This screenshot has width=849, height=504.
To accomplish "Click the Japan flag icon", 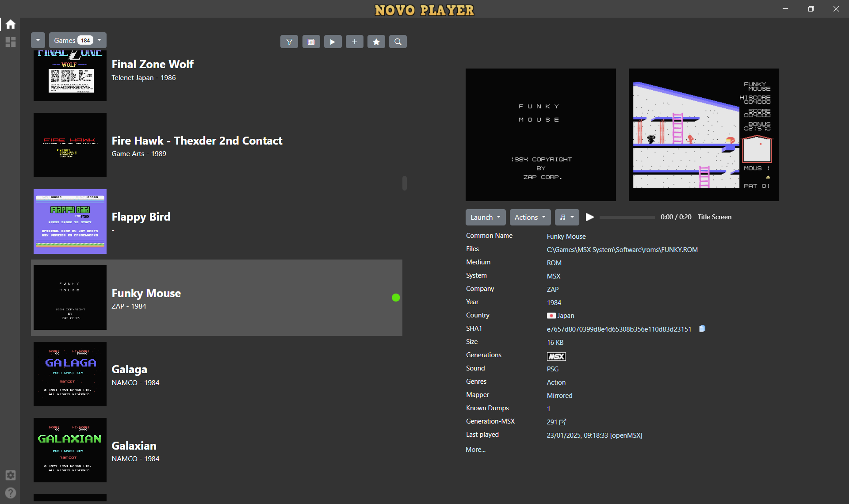I will tap(551, 316).
